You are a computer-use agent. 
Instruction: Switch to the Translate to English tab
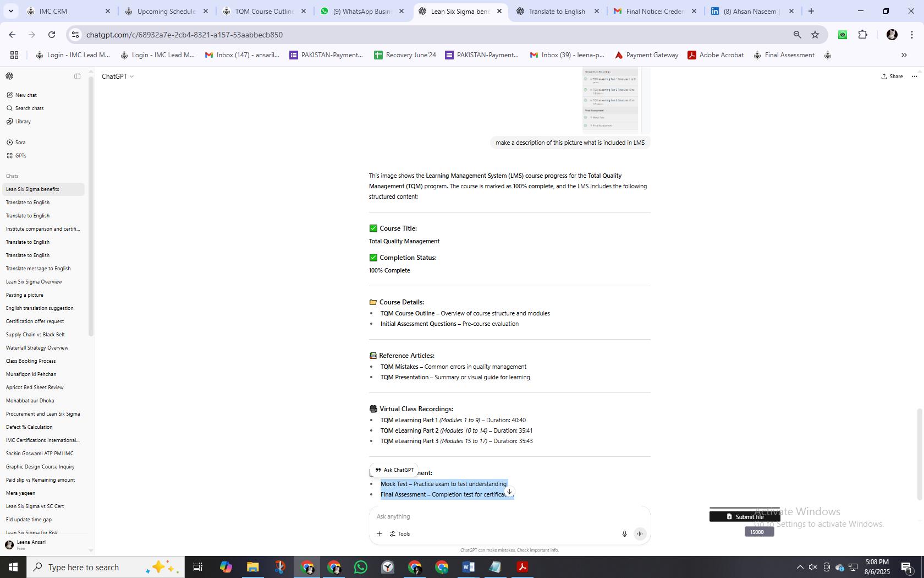(x=557, y=11)
